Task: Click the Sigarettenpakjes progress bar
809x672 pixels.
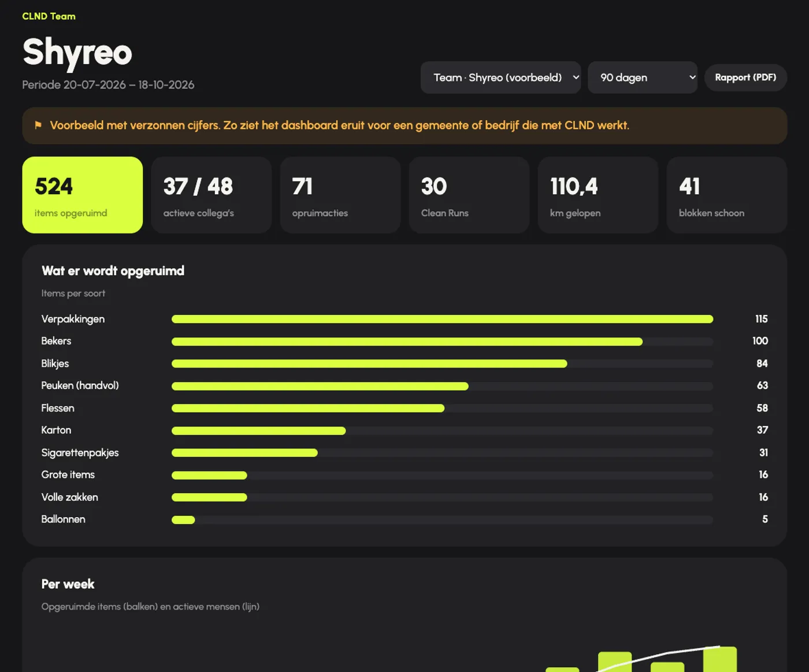Action: pyautogui.click(x=442, y=452)
